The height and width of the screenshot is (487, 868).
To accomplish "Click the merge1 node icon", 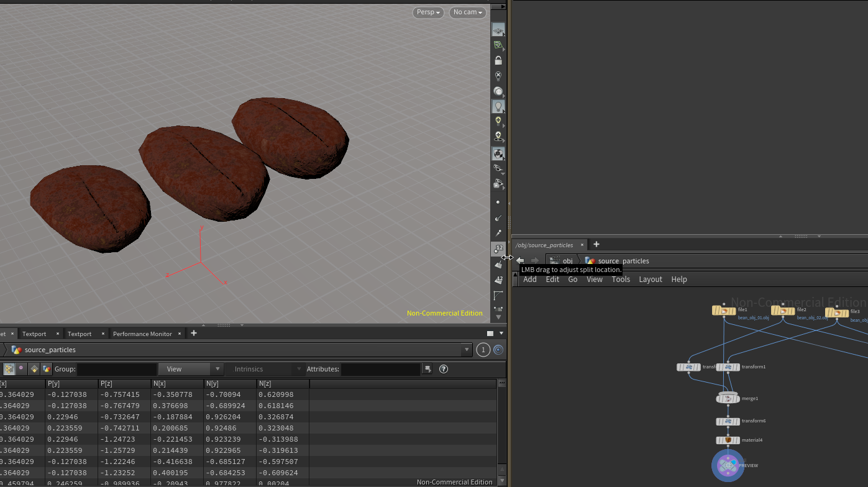I will (728, 398).
